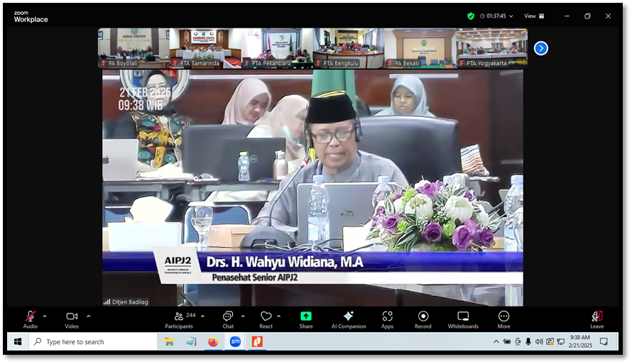This screenshot has width=632, height=364.
Task: Unmute microphone with the Audio button
Action: [x=30, y=318]
